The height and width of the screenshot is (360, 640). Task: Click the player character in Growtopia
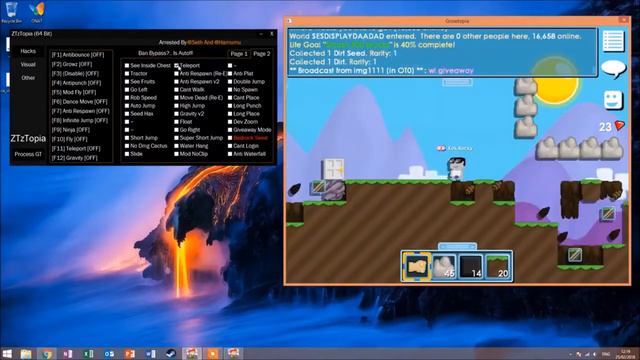tap(456, 169)
